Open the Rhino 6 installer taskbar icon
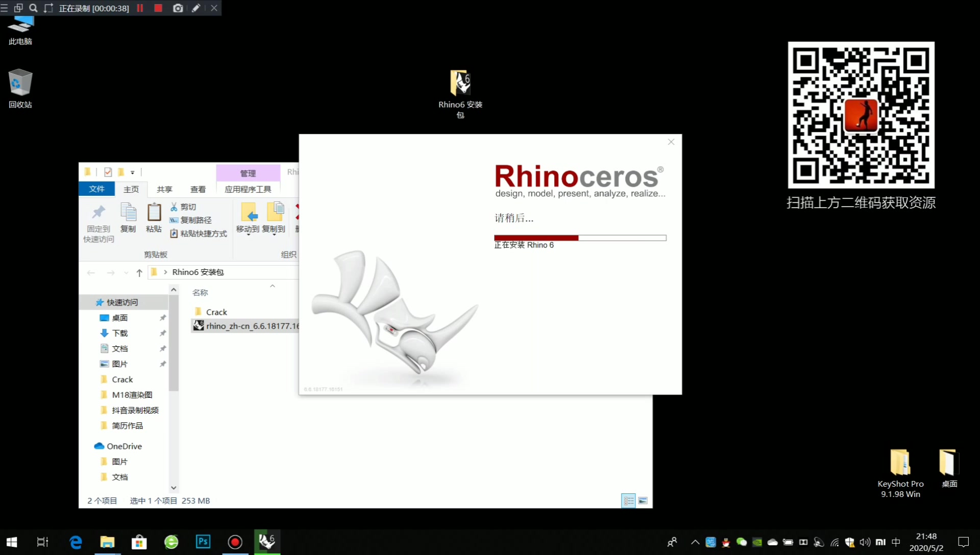The height and width of the screenshot is (555, 980). (x=267, y=541)
